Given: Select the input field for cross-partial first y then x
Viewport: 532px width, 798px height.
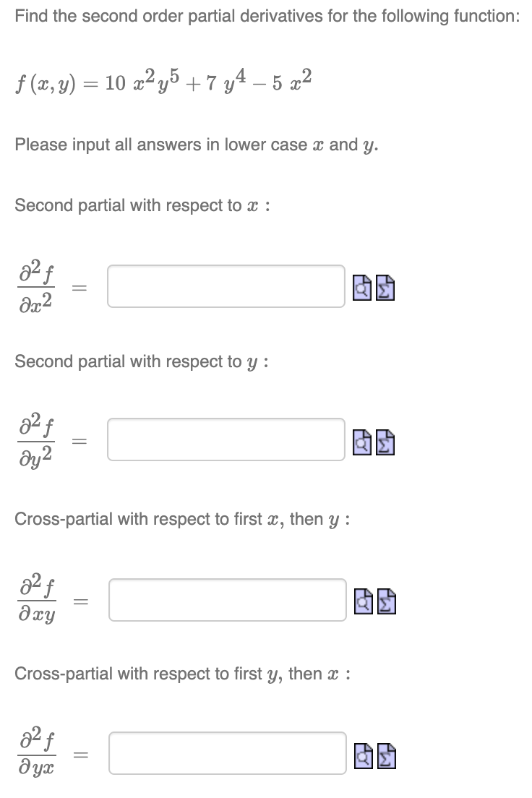Looking at the screenshot, I should coord(228,753).
